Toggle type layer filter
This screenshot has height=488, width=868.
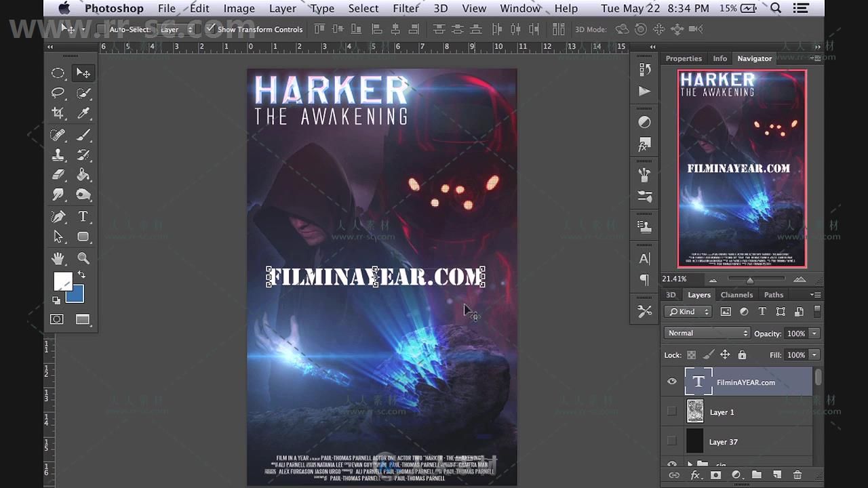point(762,312)
